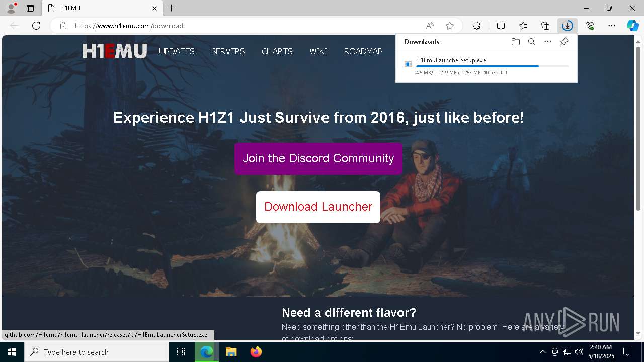Screen dimensions: 644x362
Task: Open the ROADMAP menu item
Action: pyautogui.click(x=363, y=51)
